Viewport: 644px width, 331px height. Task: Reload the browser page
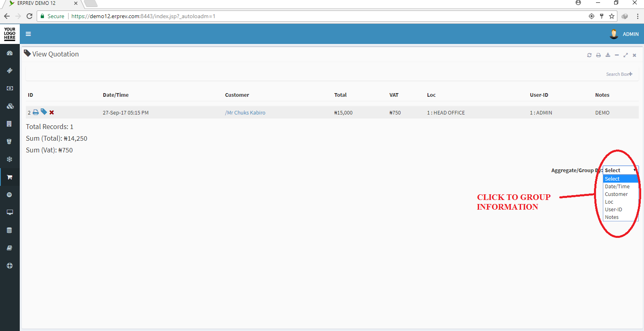coord(29,16)
